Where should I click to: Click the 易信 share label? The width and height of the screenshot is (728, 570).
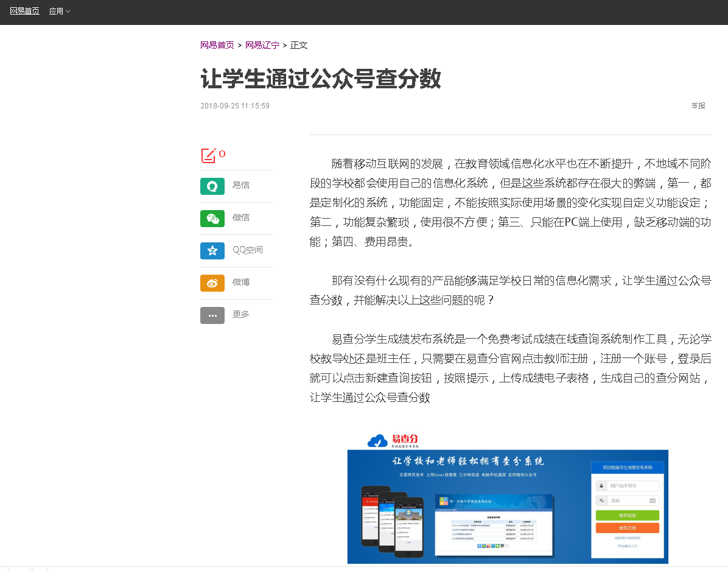pos(241,185)
